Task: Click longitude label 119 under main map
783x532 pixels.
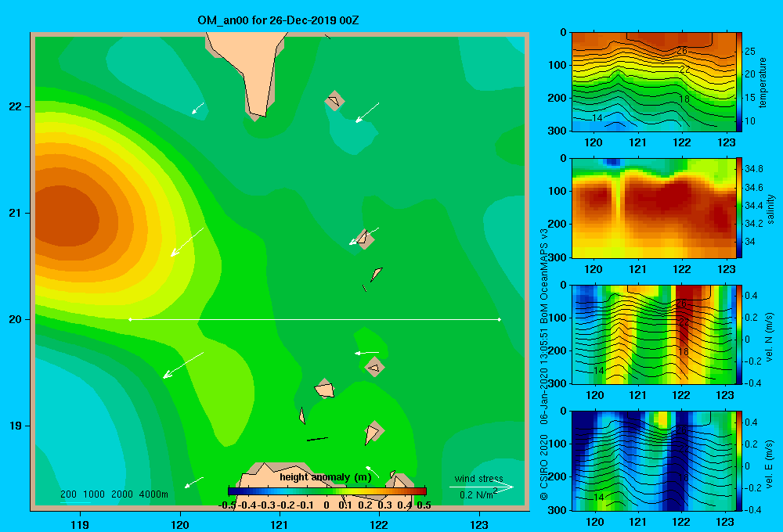Action: coord(80,524)
